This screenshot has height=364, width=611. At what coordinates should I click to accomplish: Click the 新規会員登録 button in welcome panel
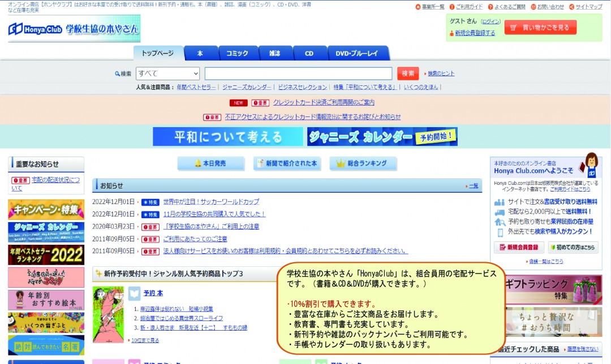(519, 248)
